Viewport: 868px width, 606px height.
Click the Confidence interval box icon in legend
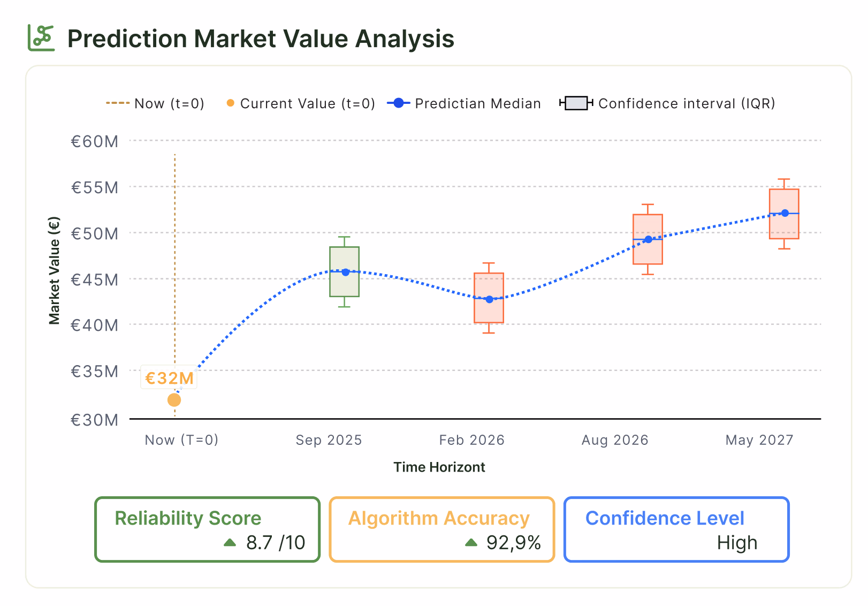(x=576, y=103)
